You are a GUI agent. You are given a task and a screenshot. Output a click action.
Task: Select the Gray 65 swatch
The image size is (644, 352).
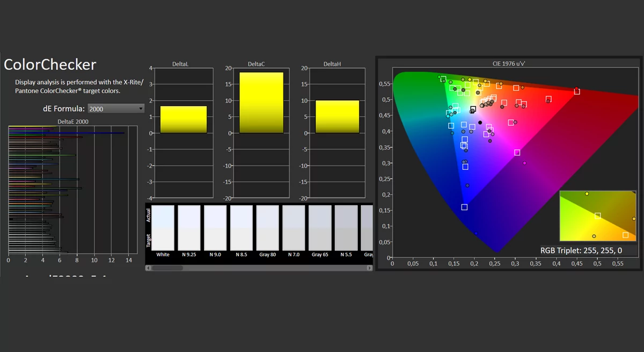(x=320, y=228)
